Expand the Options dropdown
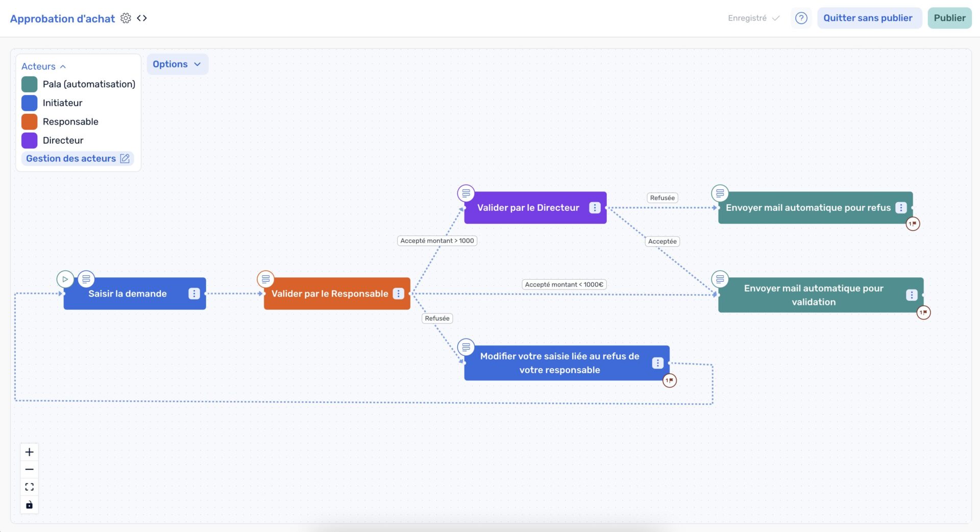This screenshot has height=532, width=980. pyautogui.click(x=177, y=64)
